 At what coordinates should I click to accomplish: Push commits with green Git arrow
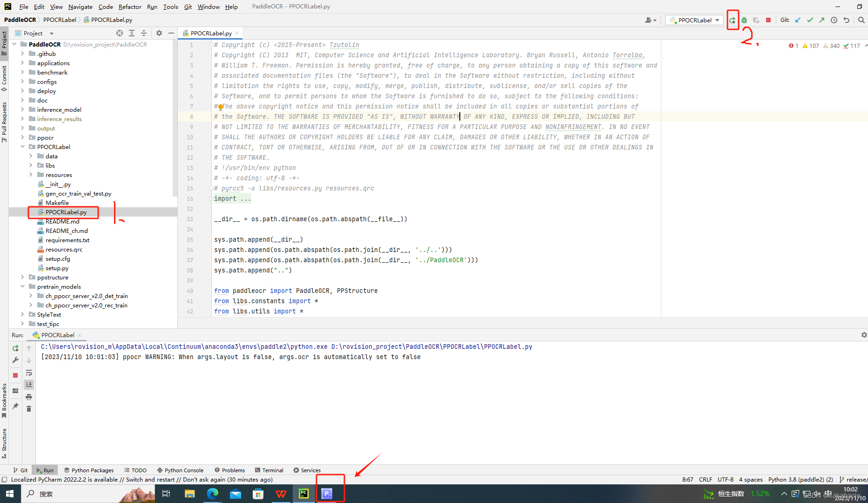click(822, 20)
